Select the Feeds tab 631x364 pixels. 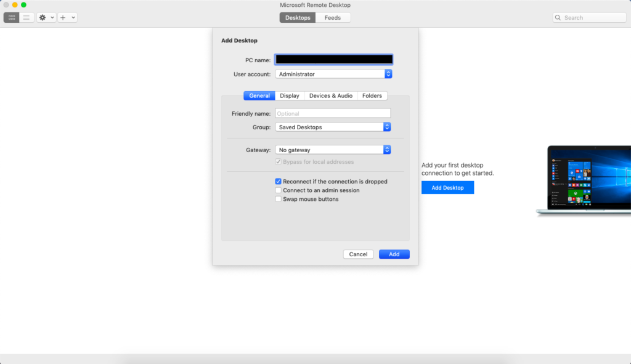333,18
